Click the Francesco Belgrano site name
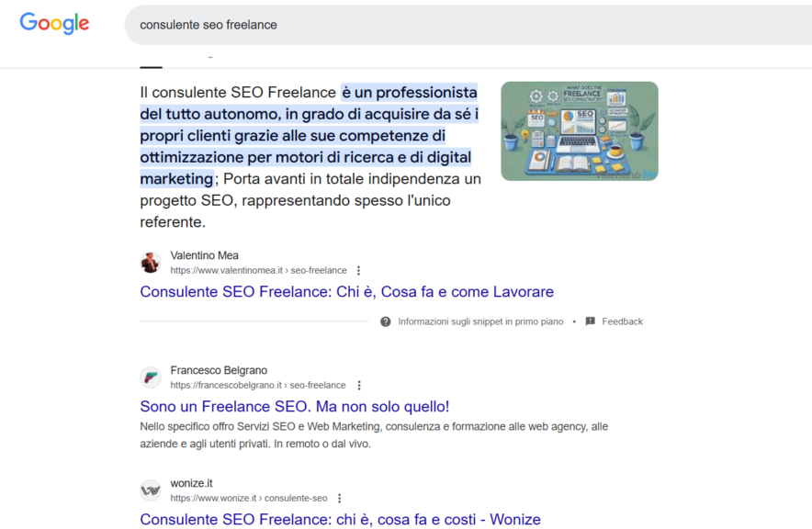 pos(219,370)
